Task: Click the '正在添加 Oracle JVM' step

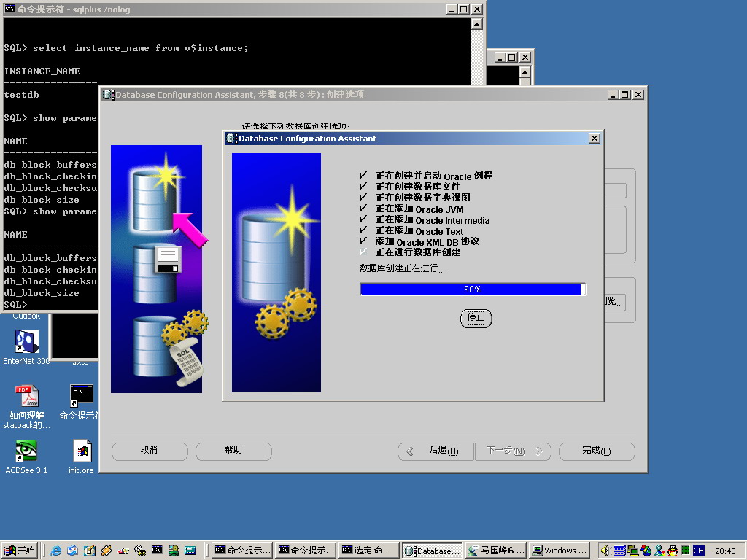Action: [419, 209]
